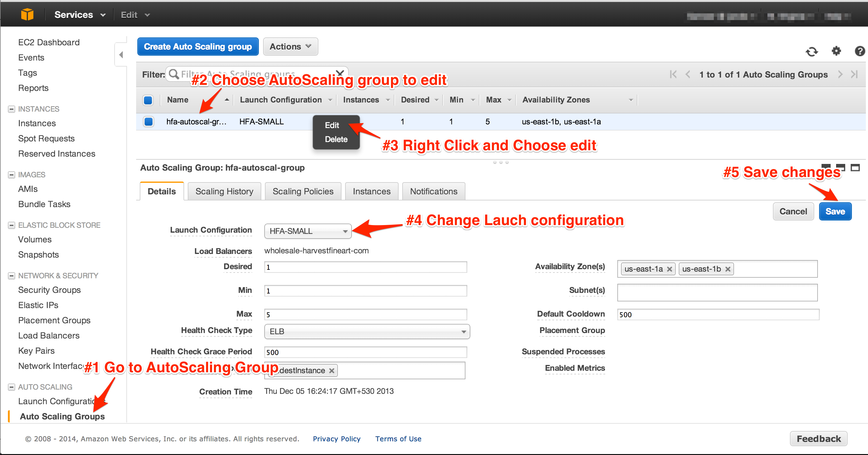Go to next page of results
The image size is (868, 455).
(x=840, y=74)
